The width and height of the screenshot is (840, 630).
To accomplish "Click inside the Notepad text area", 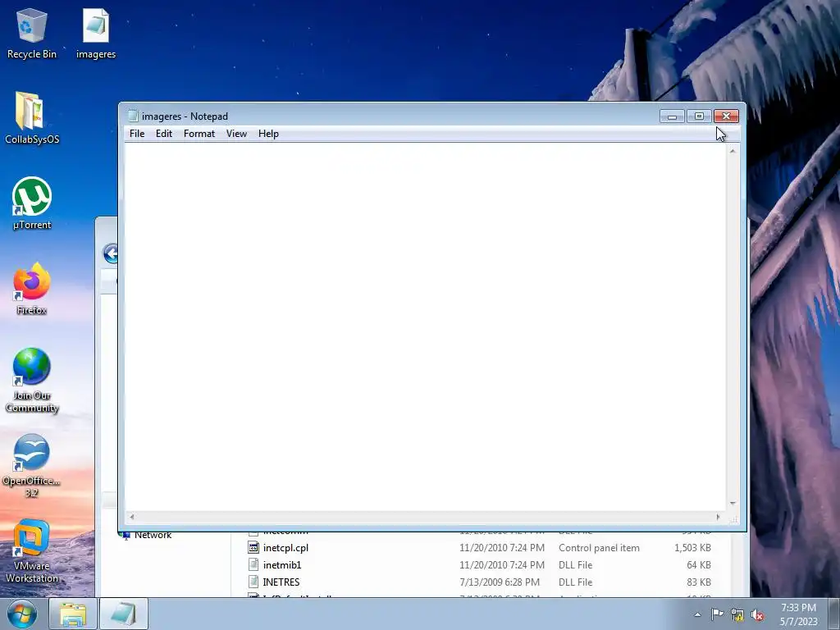I will tap(426, 326).
